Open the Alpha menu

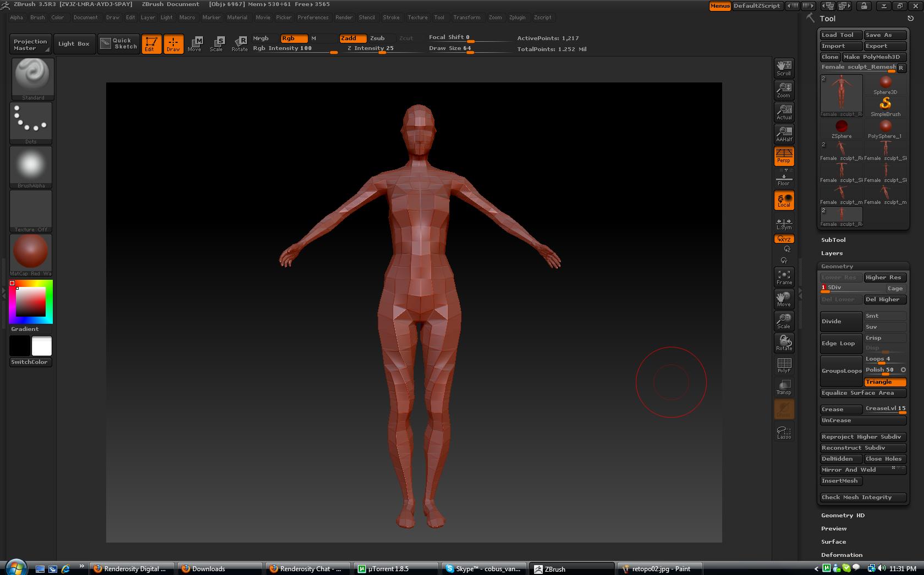pos(16,18)
